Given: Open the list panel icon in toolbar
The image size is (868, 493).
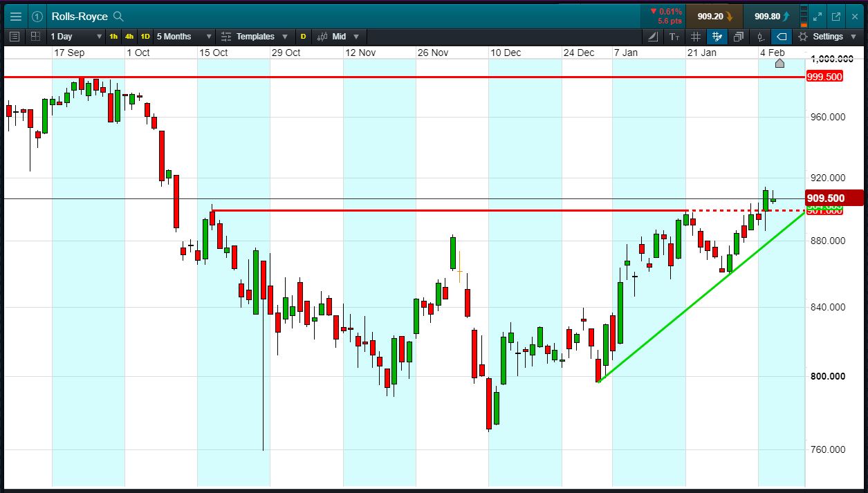Looking at the screenshot, I should [15, 36].
